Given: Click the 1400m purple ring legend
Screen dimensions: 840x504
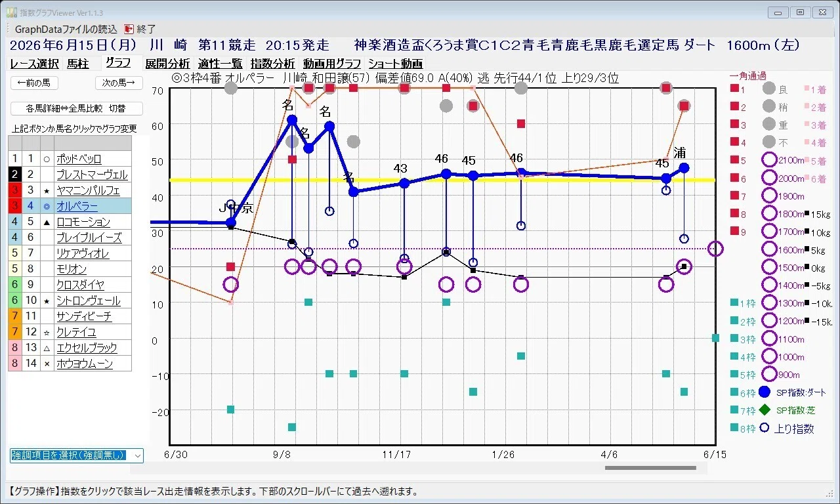Looking at the screenshot, I should pos(769,285).
